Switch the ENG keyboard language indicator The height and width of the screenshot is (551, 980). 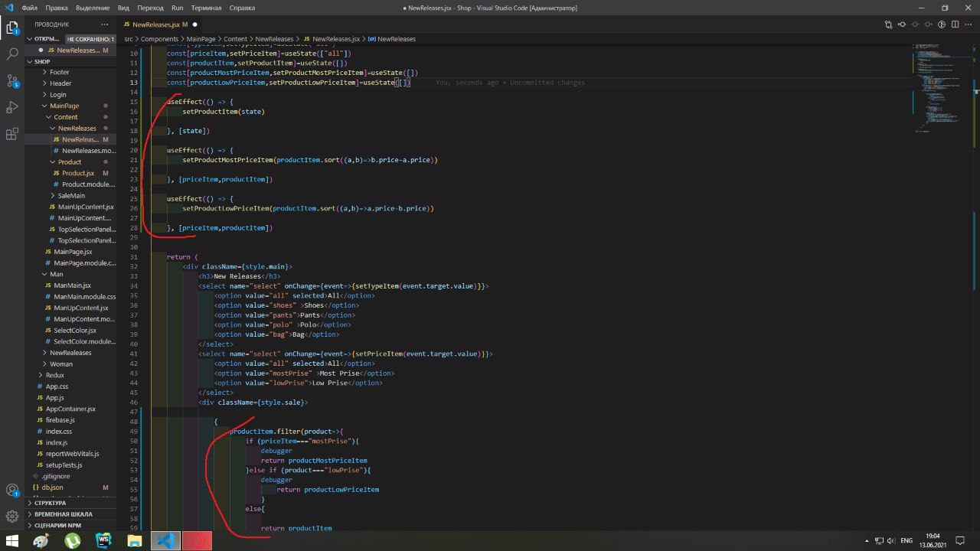[906, 540]
